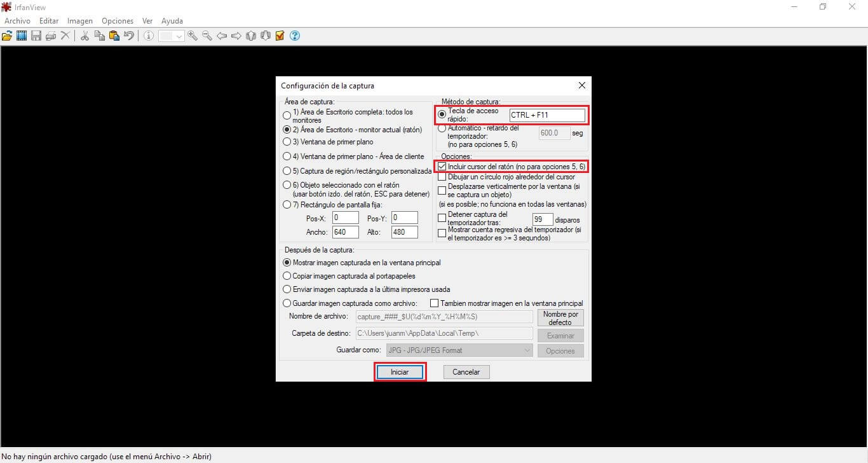The width and height of the screenshot is (868, 463).
Task: Open the toolbar zoom level dropdown
Action: point(172,36)
